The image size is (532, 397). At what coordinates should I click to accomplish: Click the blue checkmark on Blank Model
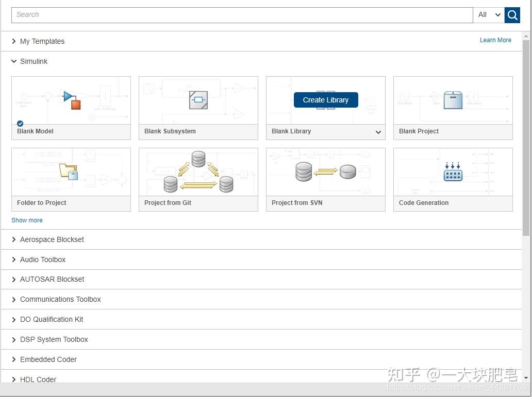coord(20,124)
